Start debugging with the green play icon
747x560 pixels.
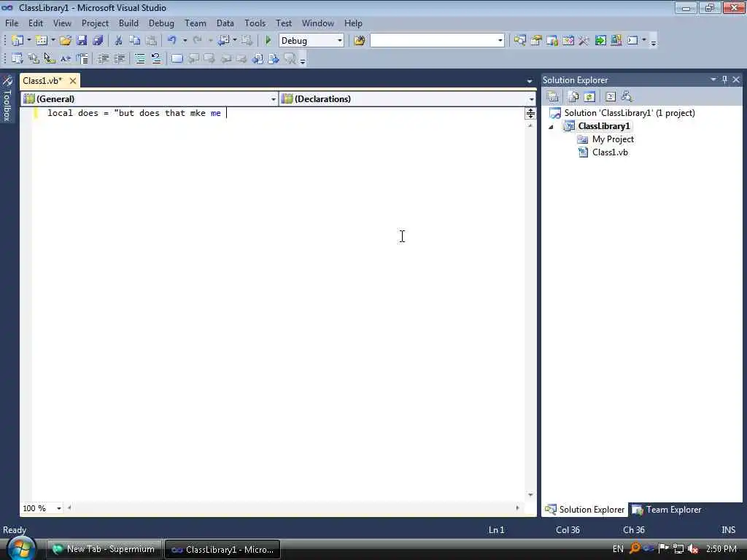[x=268, y=41]
